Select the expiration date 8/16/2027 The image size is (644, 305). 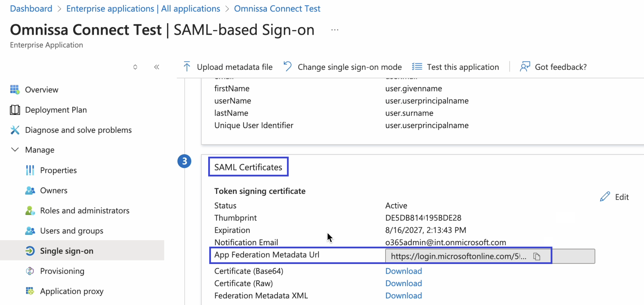[426, 230]
